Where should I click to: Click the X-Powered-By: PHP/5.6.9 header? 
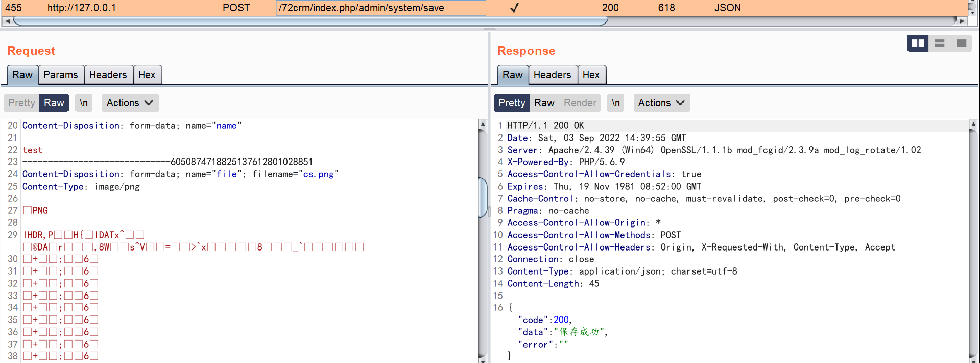tap(566, 162)
